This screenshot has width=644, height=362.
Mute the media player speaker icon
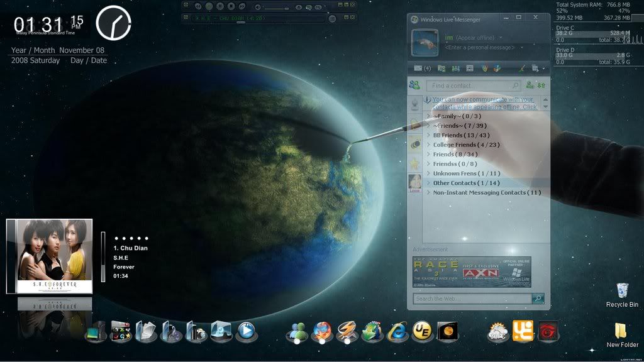[258, 7]
